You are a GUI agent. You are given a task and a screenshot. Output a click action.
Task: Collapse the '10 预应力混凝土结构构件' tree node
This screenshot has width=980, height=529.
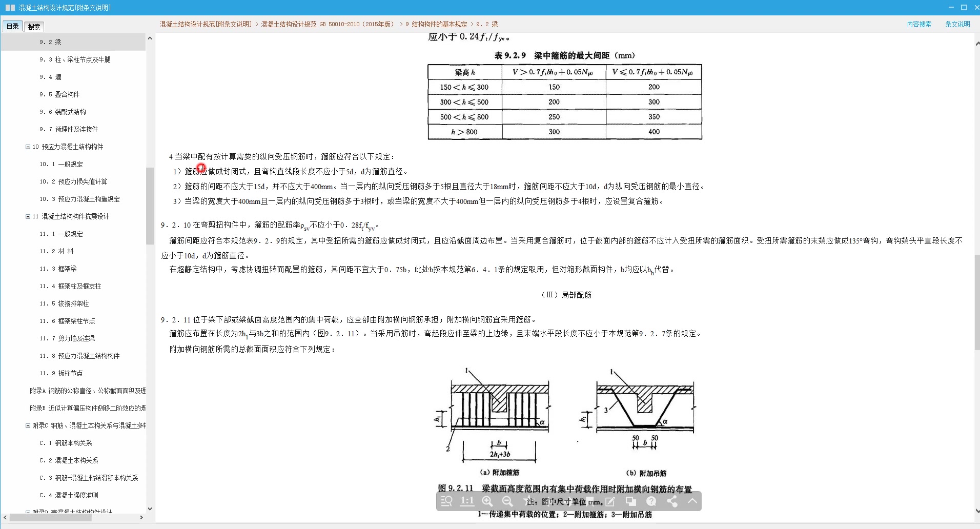point(28,147)
